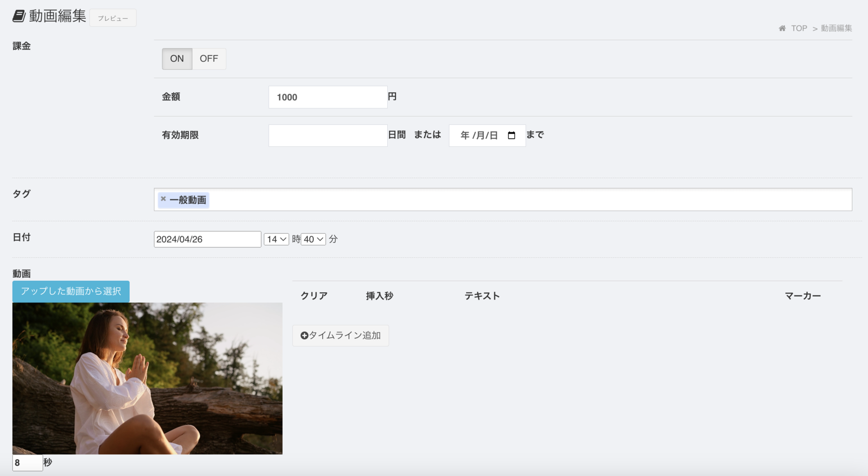The image size is (868, 476).
Task: Focus the 有効期限 days input field
Action: coord(328,136)
